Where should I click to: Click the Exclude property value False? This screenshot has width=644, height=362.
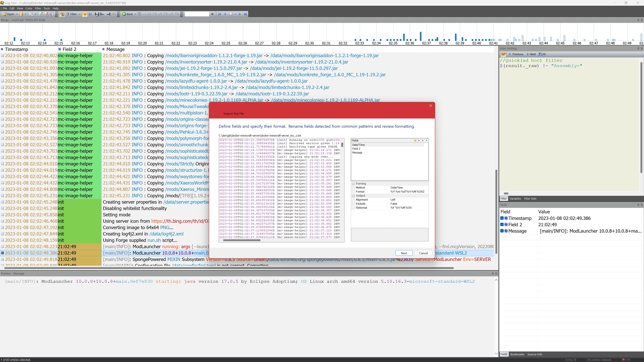(394, 204)
